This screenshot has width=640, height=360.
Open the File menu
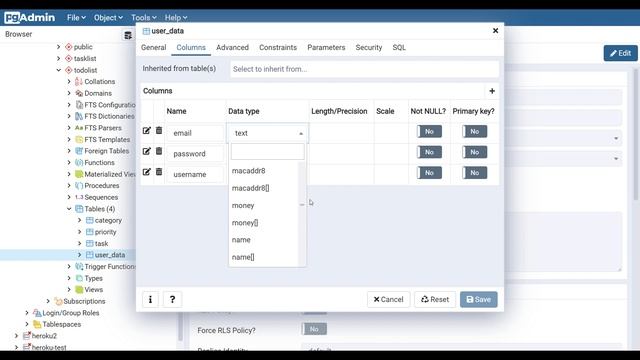[76, 18]
